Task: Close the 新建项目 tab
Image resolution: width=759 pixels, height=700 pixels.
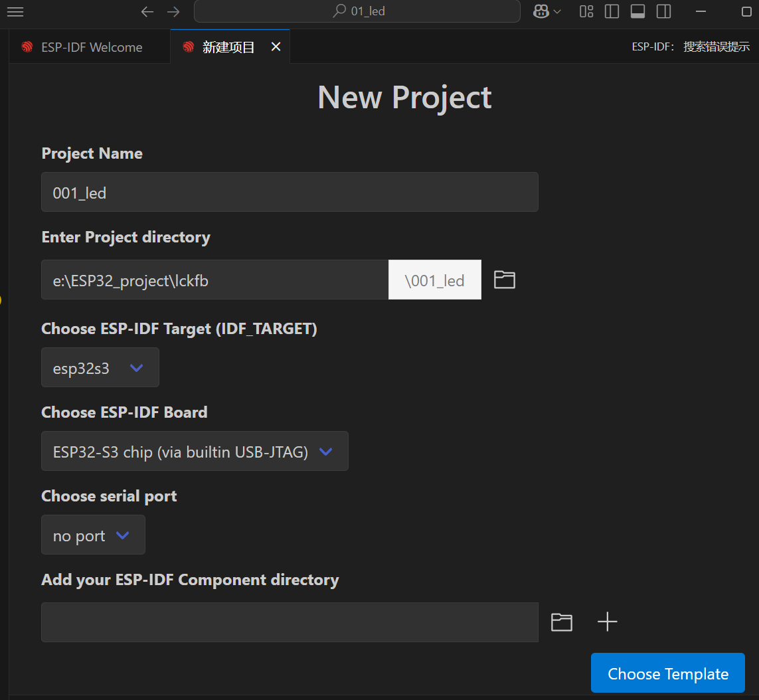Action: (276, 46)
